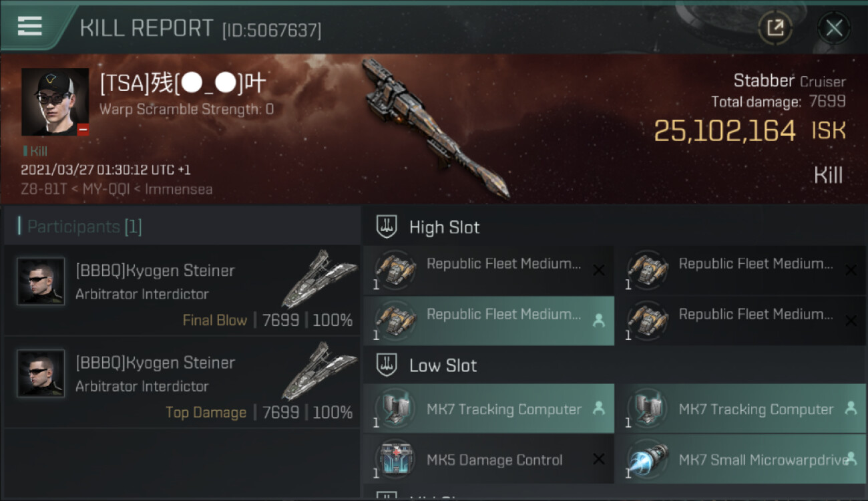Click the highlighted Republic Fleet Medium module
The height and width of the screenshot is (501, 868).
coord(489,321)
